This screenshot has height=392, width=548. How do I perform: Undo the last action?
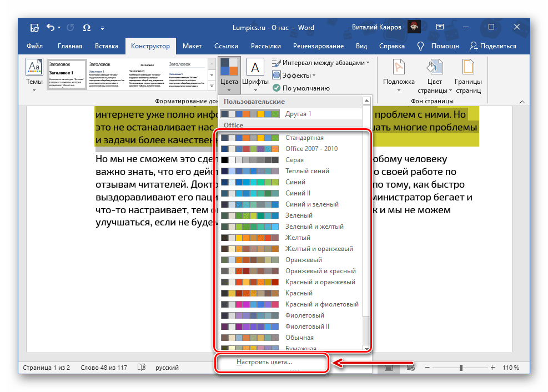(51, 27)
